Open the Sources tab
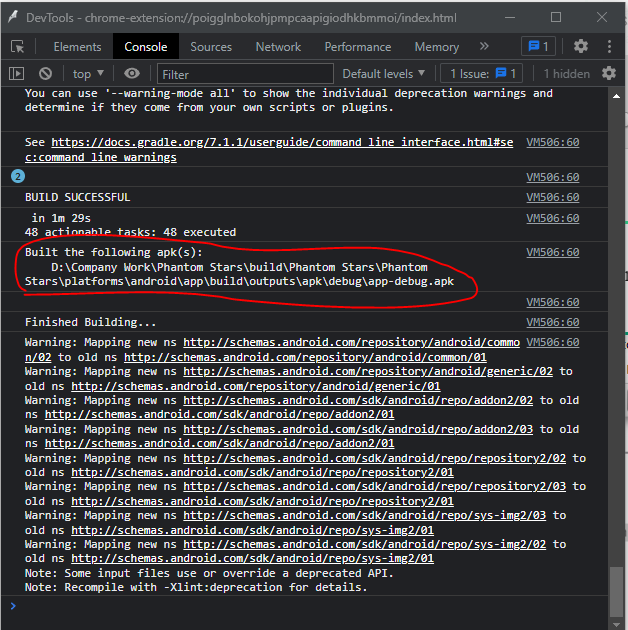 point(211,47)
